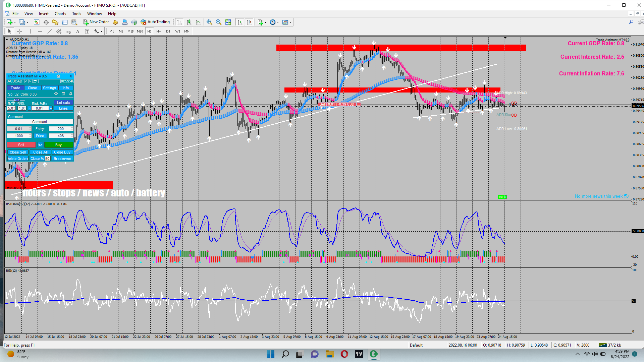Select the text label 'A' tool
Image resolution: width=644 pixels, height=362 pixels.
point(77,31)
